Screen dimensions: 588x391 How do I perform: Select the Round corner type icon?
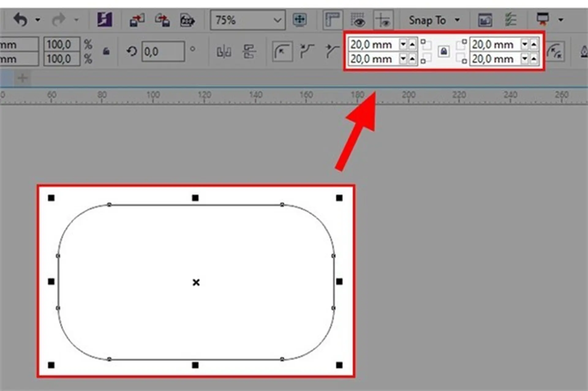[x=282, y=51]
